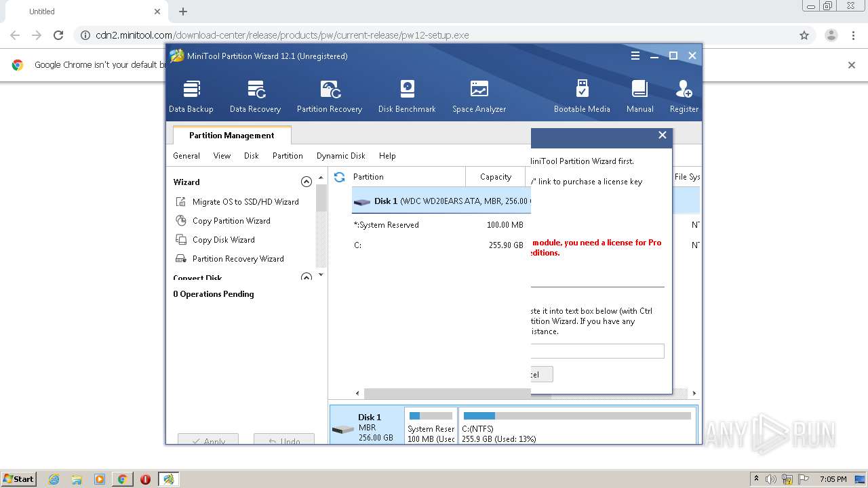The height and width of the screenshot is (488, 868).
Task: Select the Disk 1 row in the partition list
Action: (x=441, y=201)
